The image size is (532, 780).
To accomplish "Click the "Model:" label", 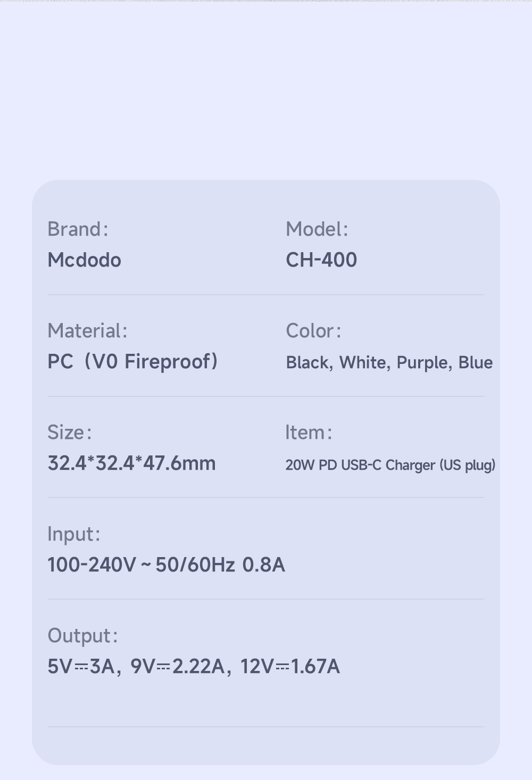I will 317,229.
